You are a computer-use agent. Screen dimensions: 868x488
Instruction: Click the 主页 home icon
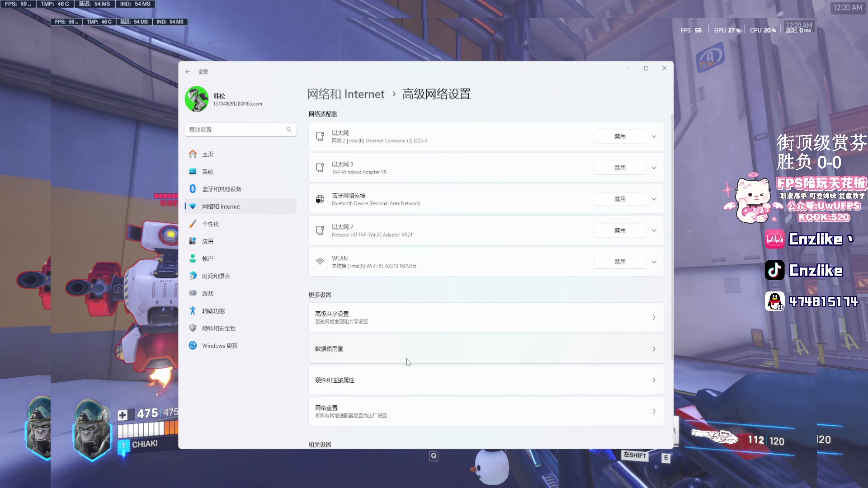193,154
